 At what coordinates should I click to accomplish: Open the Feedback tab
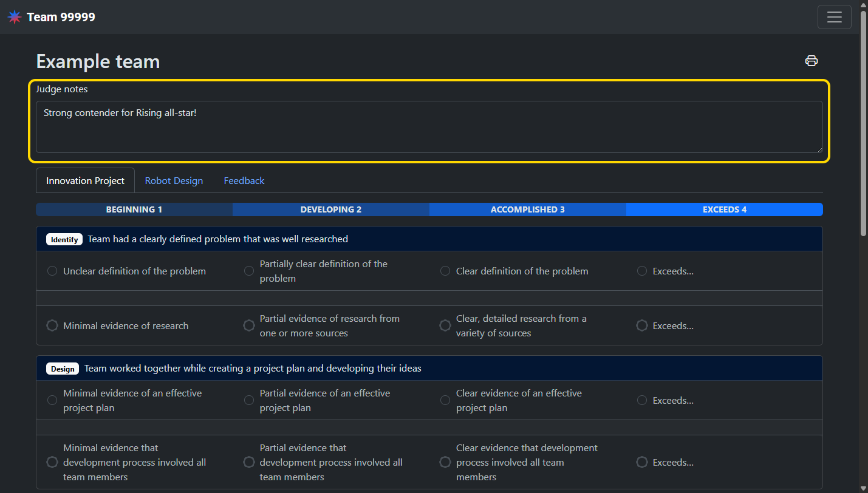(x=244, y=181)
